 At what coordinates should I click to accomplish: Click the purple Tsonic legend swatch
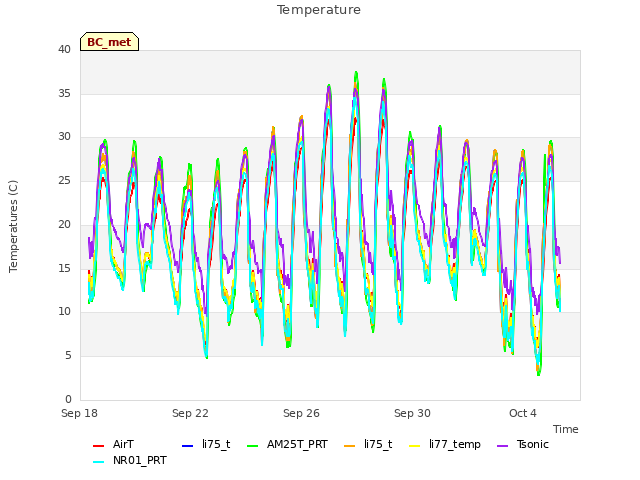(x=502, y=445)
